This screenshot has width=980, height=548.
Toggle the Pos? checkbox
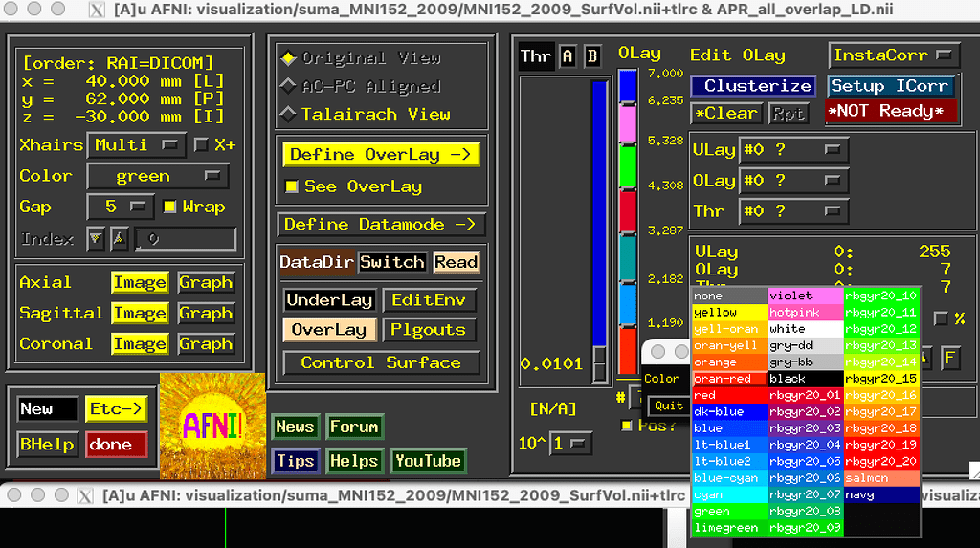pyautogui.click(x=626, y=426)
